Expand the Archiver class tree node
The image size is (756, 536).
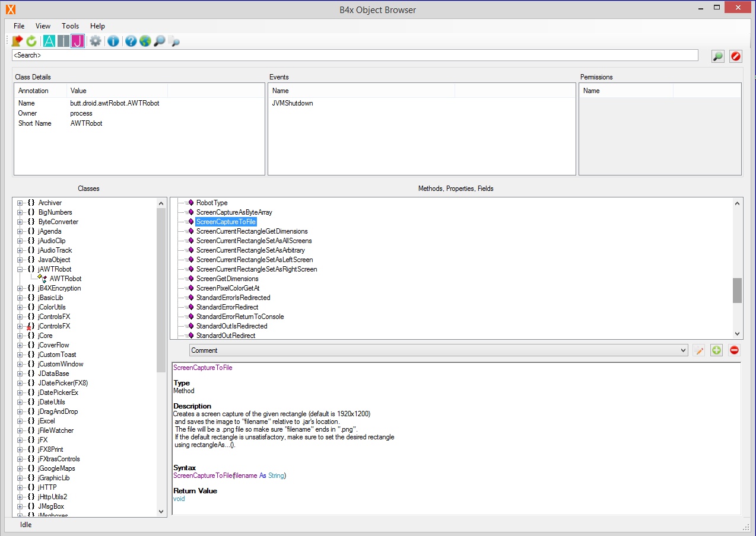[20, 203]
